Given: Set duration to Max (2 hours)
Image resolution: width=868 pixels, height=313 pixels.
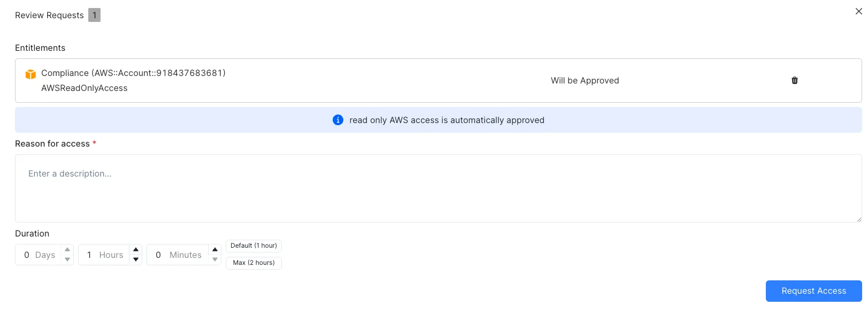Looking at the screenshot, I should pyautogui.click(x=254, y=263).
